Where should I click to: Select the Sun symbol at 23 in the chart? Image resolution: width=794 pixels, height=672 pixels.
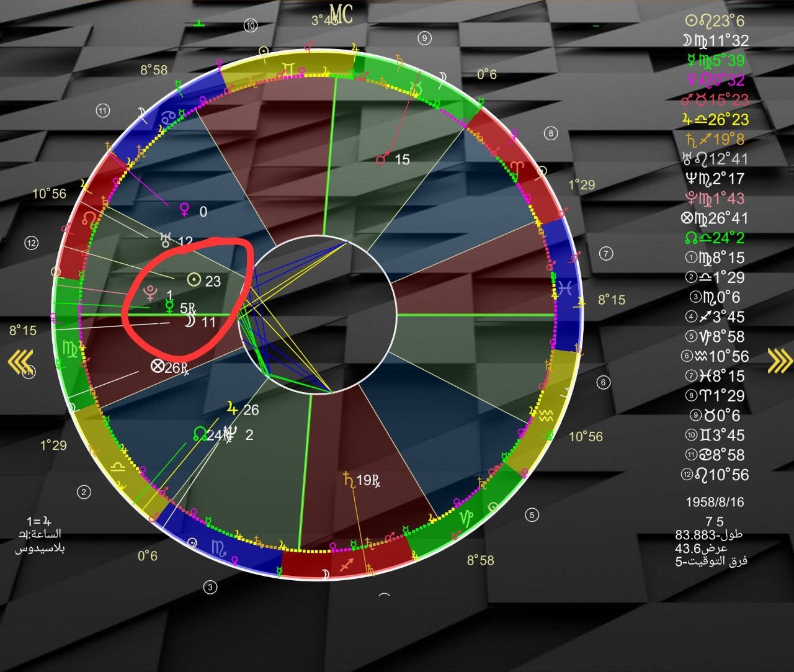pos(194,280)
